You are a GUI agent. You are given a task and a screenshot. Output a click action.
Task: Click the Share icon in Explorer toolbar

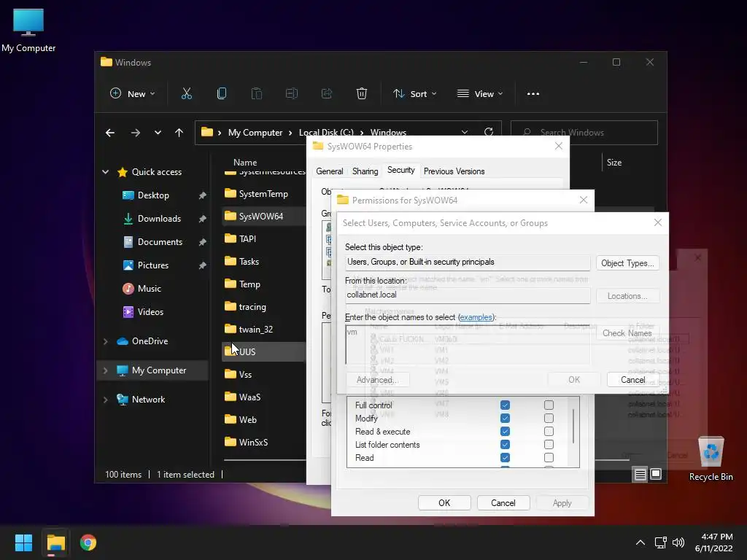click(327, 94)
